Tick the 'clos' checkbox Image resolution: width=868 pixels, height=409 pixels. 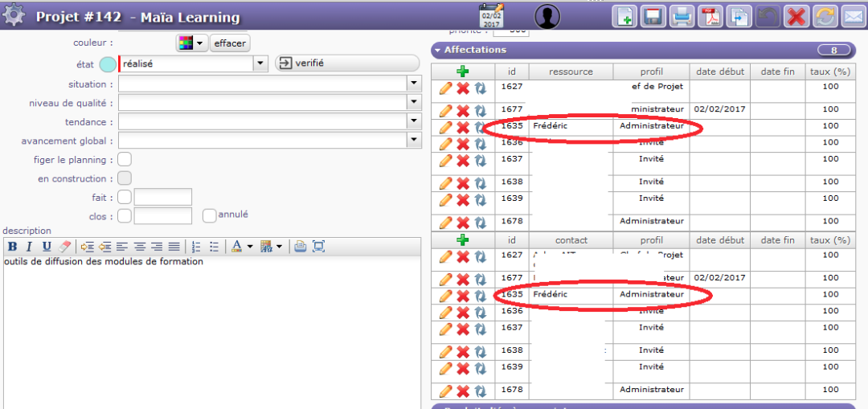(125, 216)
